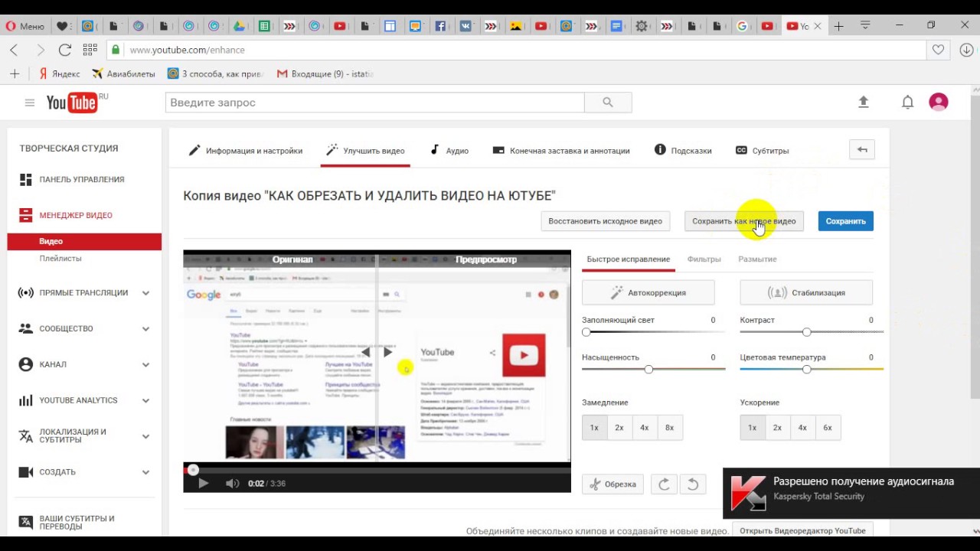Rotate the video left

693,484
